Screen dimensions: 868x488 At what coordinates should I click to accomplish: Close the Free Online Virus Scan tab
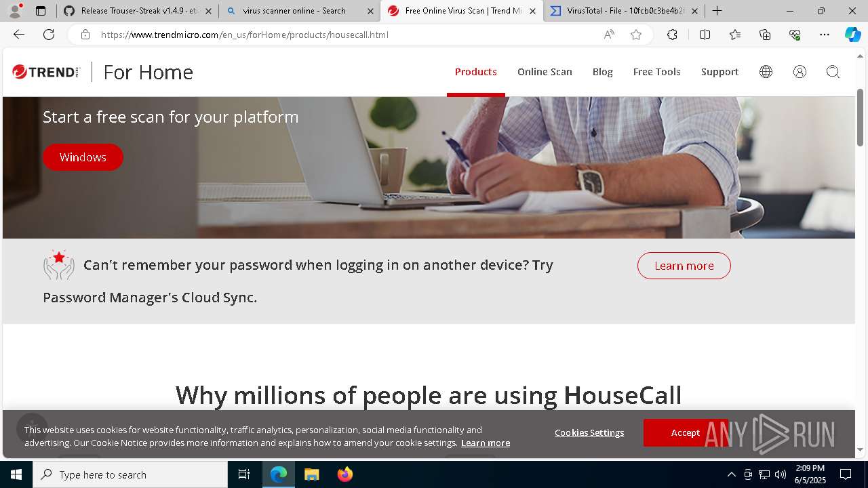click(x=532, y=11)
